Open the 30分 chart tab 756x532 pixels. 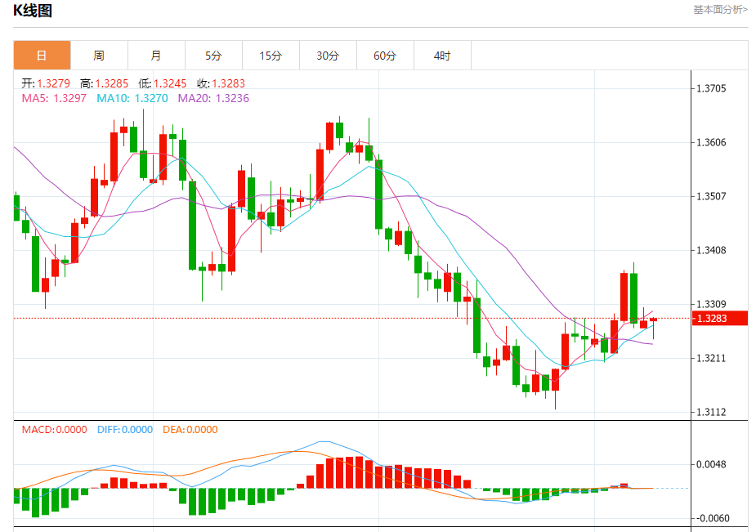pos(328,56)
